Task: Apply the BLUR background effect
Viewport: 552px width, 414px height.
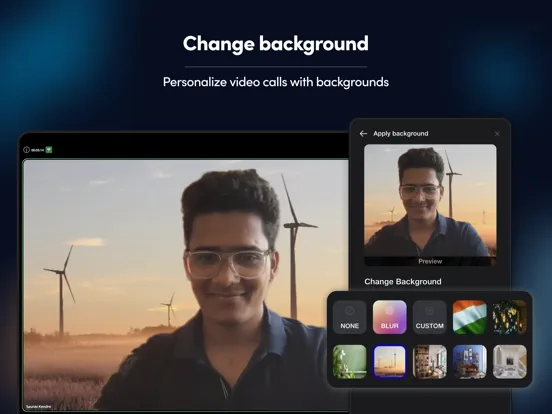Action: (389, 317)
